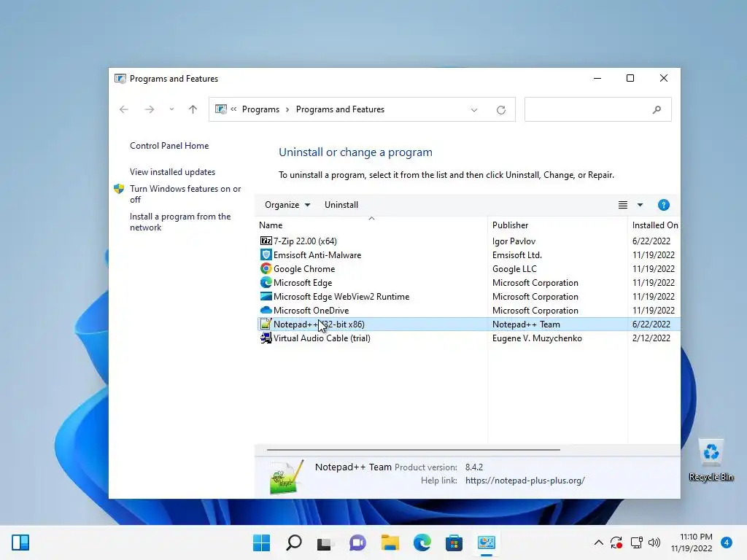
Task: Open Install a program from the network
Action: tap(180, 222)
